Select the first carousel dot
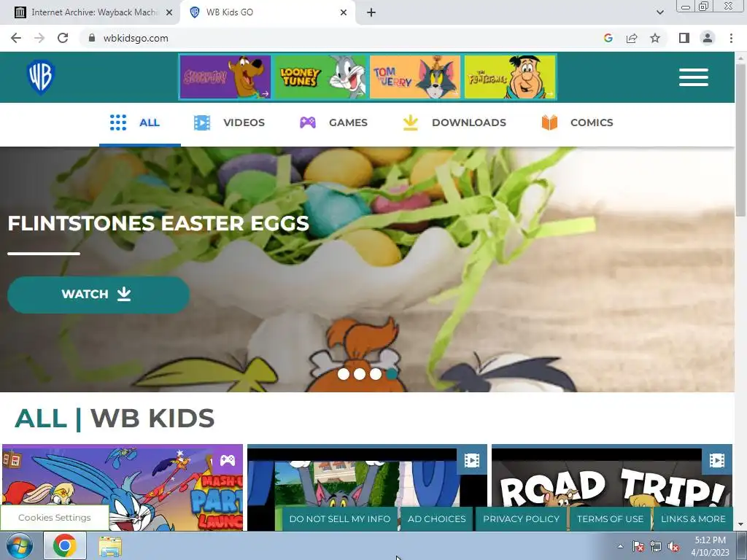This screenshot has width=747, height=560. click(x=343, y=374)
